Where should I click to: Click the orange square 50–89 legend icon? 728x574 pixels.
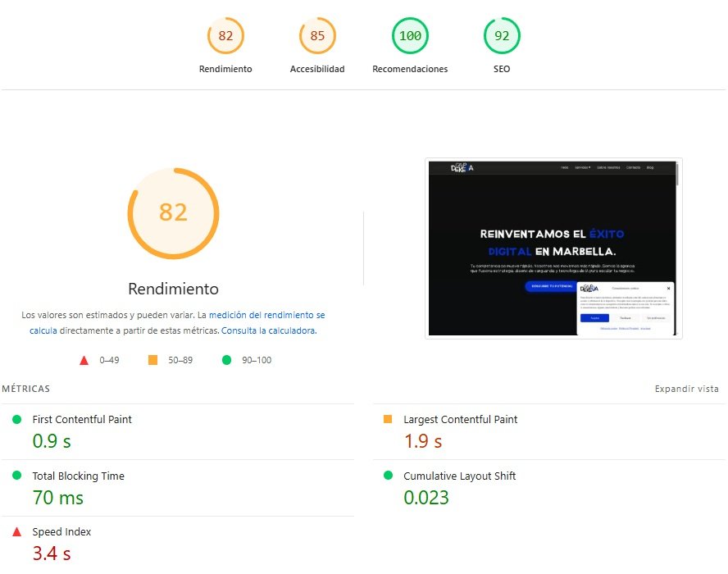(x=152, y=360)
